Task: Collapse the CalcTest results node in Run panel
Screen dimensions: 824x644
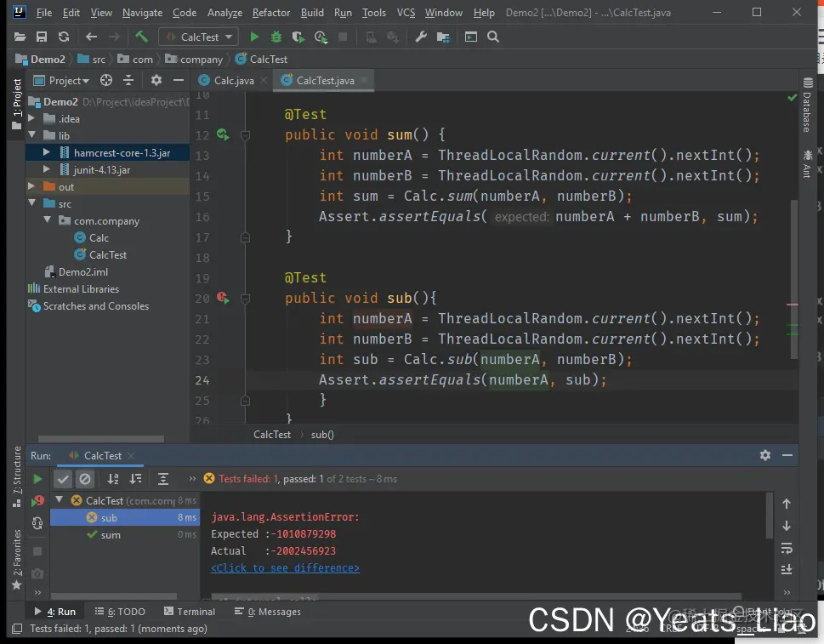Action: pos(60,500)
